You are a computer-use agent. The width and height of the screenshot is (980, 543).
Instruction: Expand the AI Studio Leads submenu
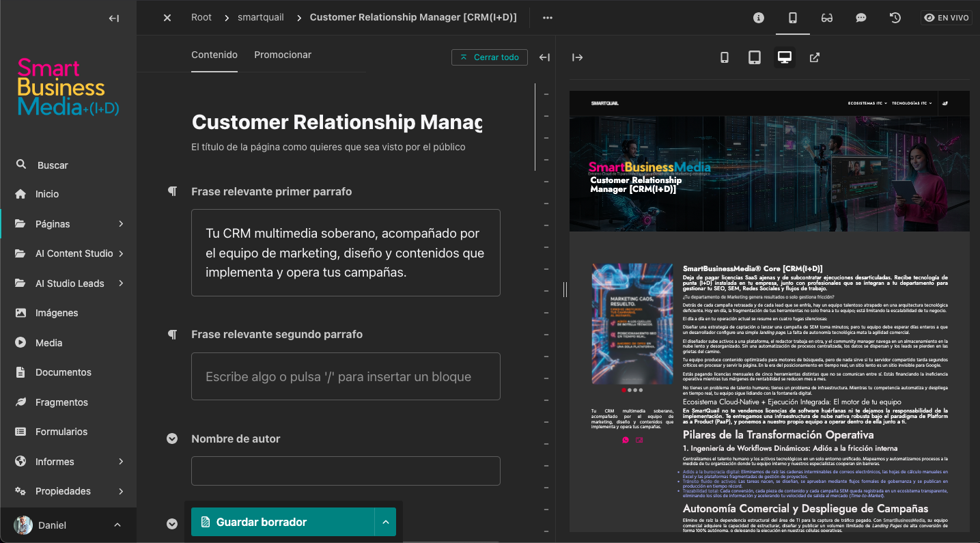tap(121, 283)
